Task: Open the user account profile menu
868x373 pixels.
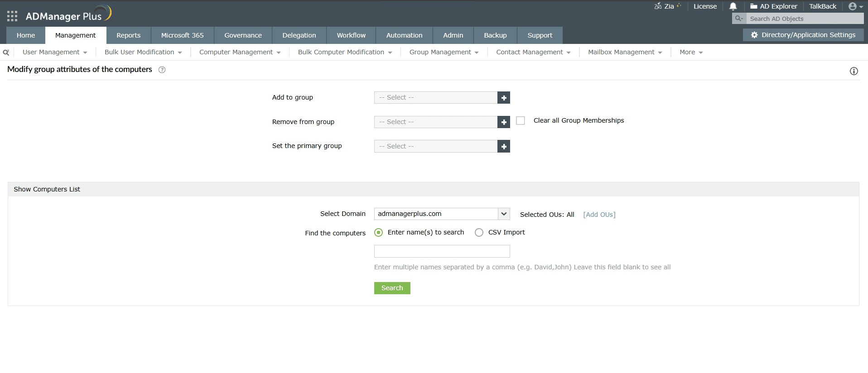Action: [855, 6]
